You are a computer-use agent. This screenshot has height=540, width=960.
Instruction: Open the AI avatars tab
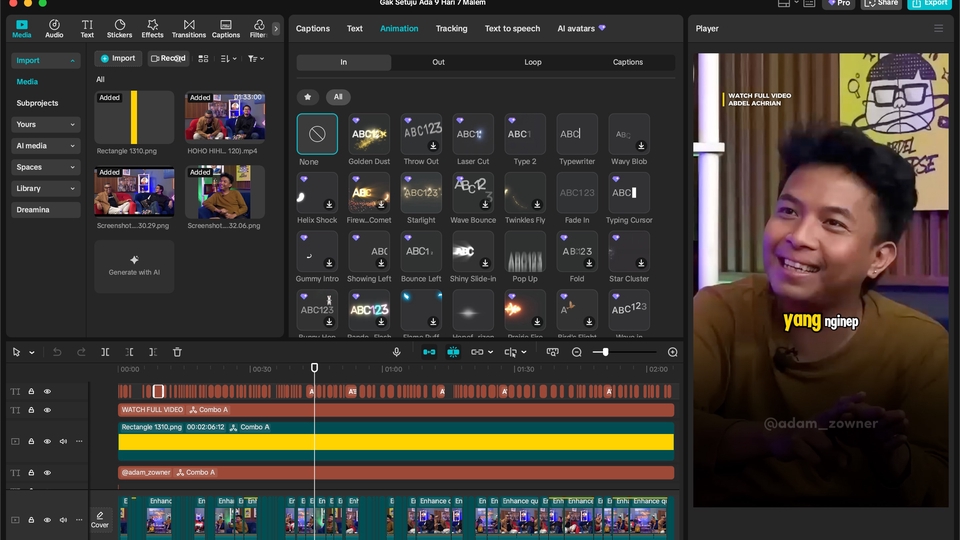(x=581, y=28)
